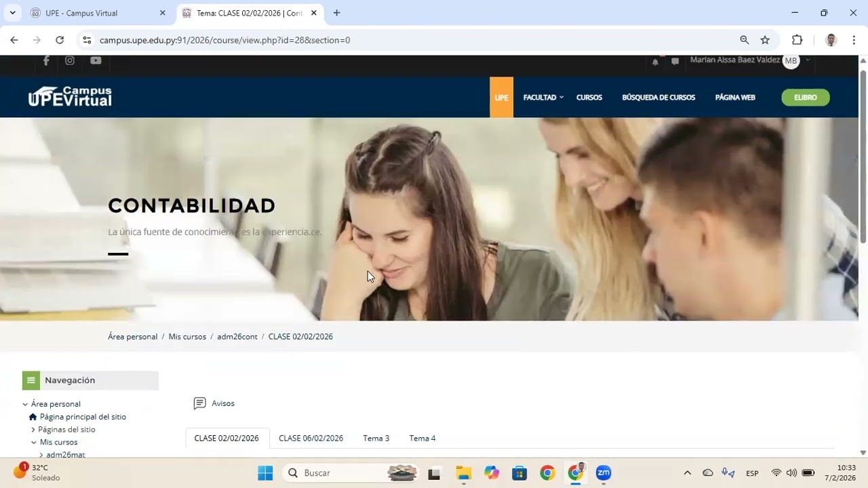Go back with the browser back arrow
The image size is (868, 488).
(14, 40)
